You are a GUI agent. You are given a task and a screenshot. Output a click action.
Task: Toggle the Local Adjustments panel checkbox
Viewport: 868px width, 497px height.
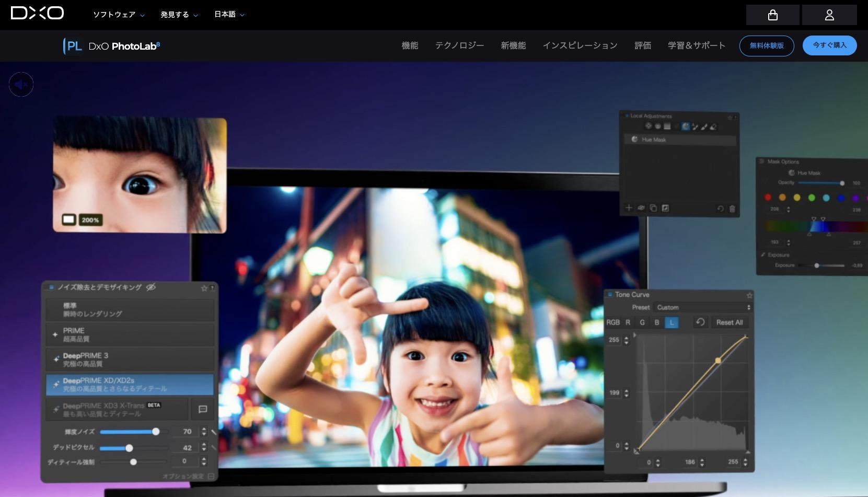pyautogui.click(x=627, y=116)
